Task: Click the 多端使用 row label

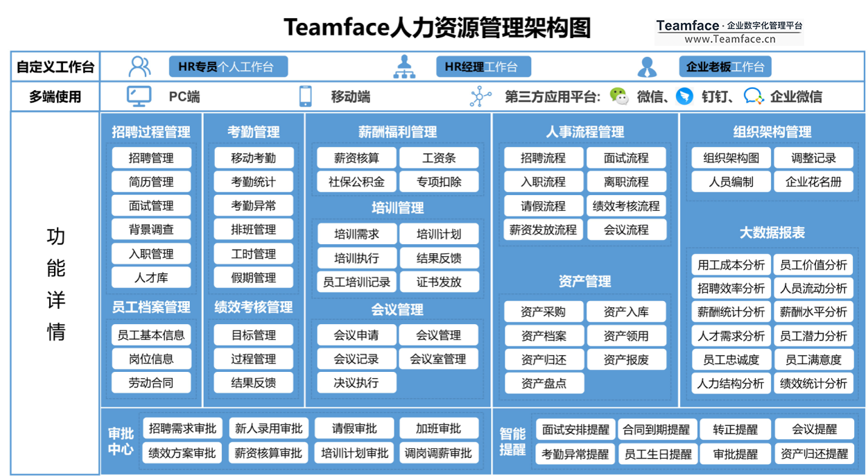Action: [55, 97]
